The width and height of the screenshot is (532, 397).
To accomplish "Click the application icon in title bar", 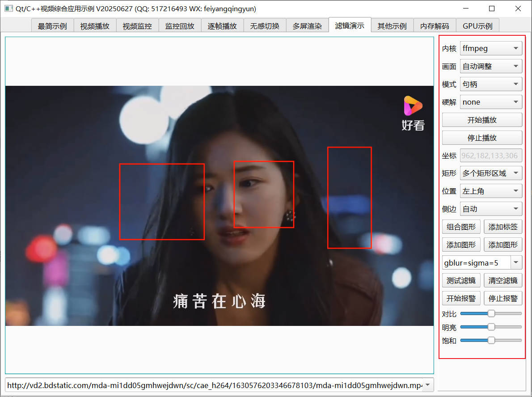I will (8, 8).
